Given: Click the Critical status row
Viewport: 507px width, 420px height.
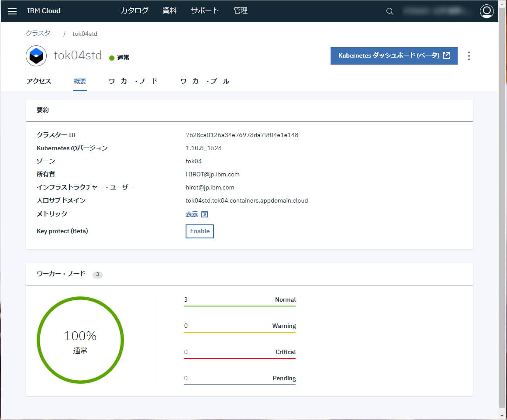Looking at the screenshot, I should coord(240,353).
